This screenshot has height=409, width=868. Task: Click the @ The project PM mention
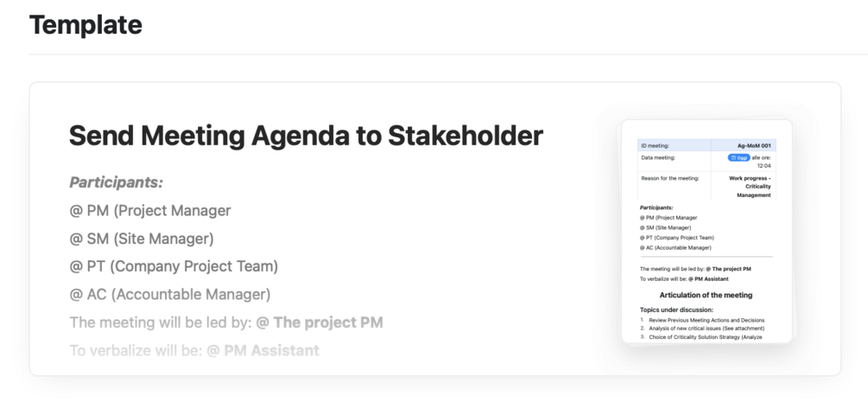[320, 323]
